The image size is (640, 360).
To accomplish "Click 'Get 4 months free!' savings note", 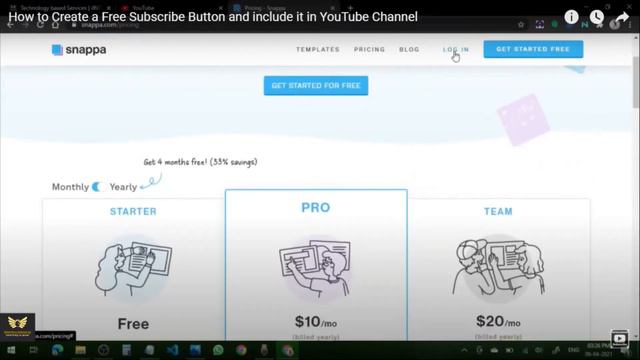I will (x=200, y=162).
